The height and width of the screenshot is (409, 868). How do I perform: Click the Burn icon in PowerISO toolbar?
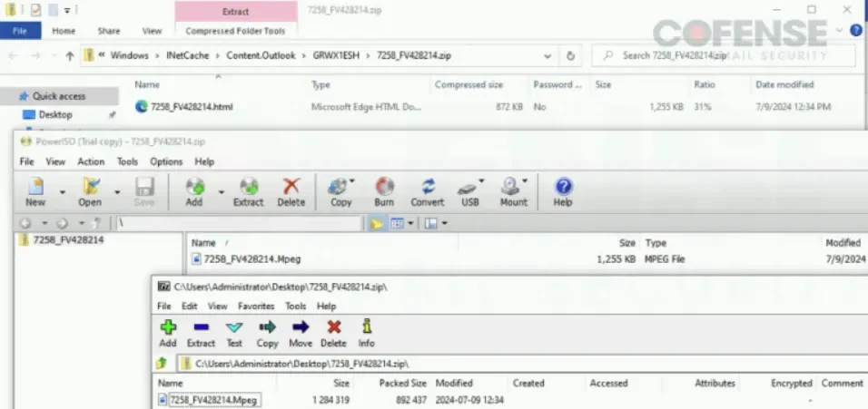click(x=384, y=187)
